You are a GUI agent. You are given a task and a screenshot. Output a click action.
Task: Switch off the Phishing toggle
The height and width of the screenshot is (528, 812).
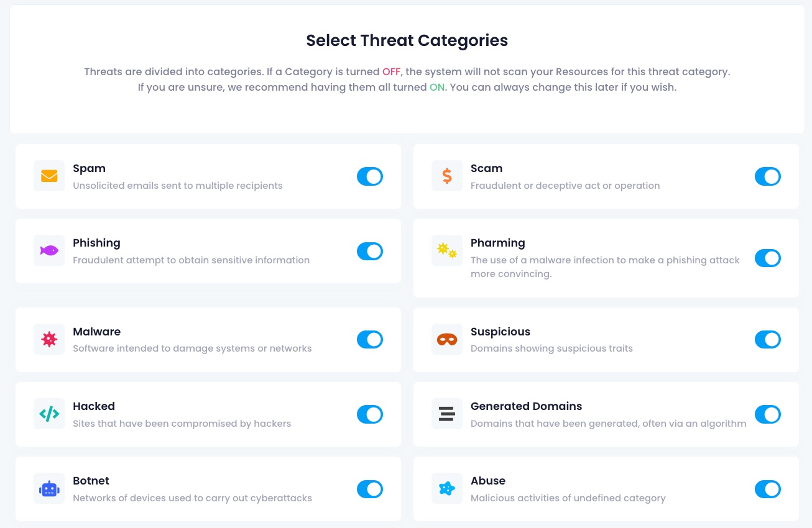pyautogui.click(x=370, y=251)
